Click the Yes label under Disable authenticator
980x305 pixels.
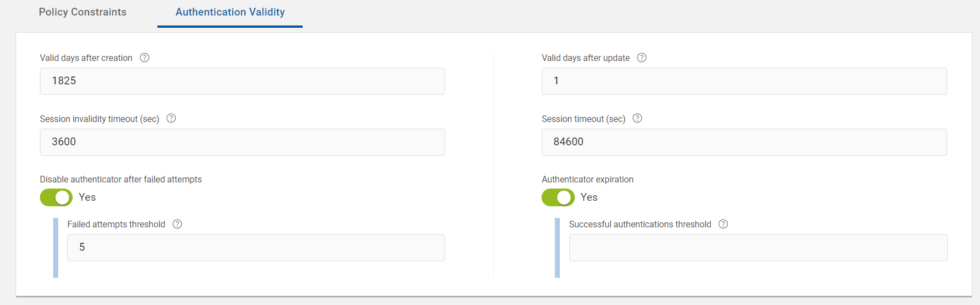pos(87,197)
